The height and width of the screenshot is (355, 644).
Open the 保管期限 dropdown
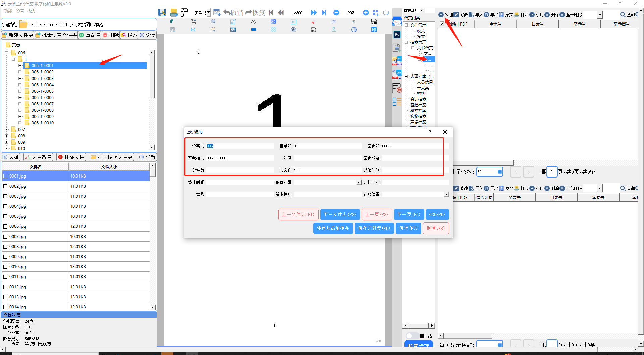coord(359,182)
